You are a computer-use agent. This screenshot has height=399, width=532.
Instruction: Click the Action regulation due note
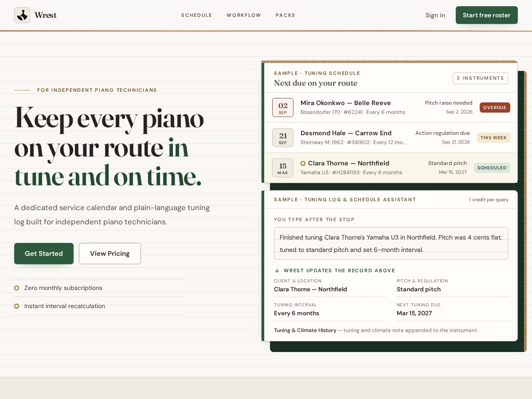pos(442,133)
